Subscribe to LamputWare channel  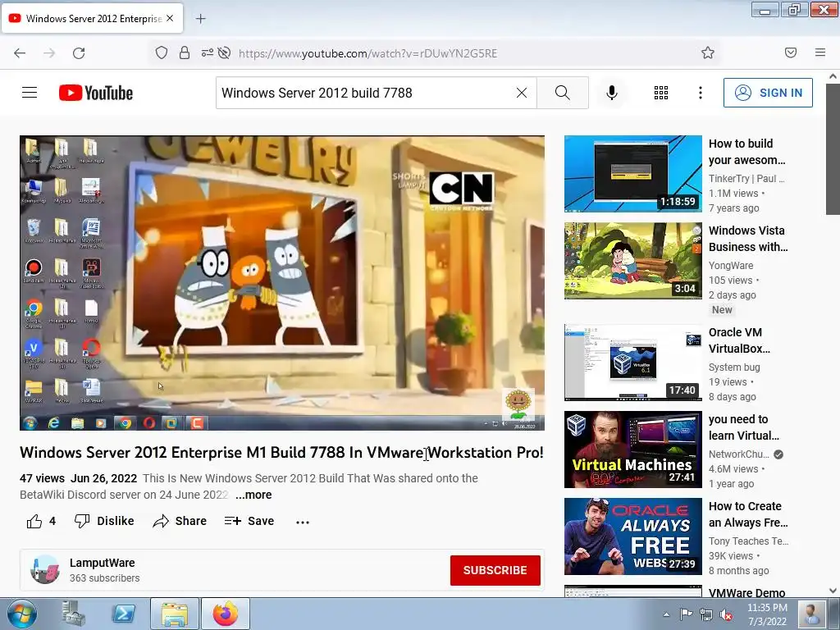[495, 570]
